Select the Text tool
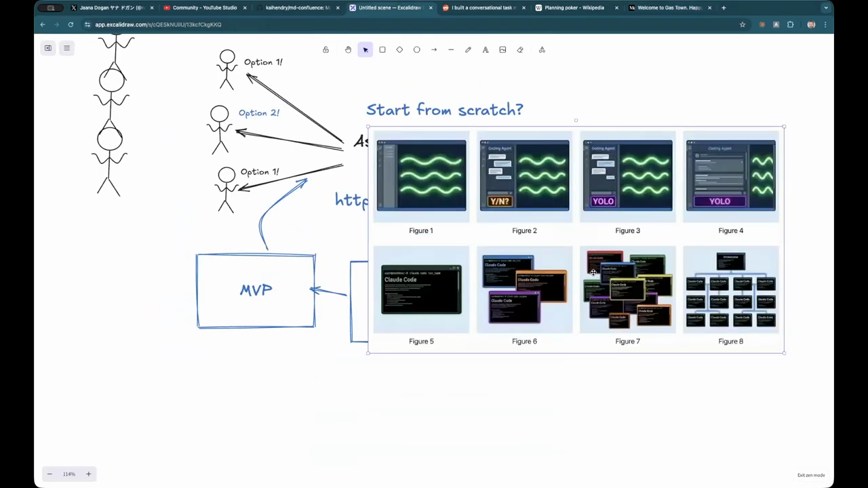This screenshot has height=488, width=868. click(486, 49)
